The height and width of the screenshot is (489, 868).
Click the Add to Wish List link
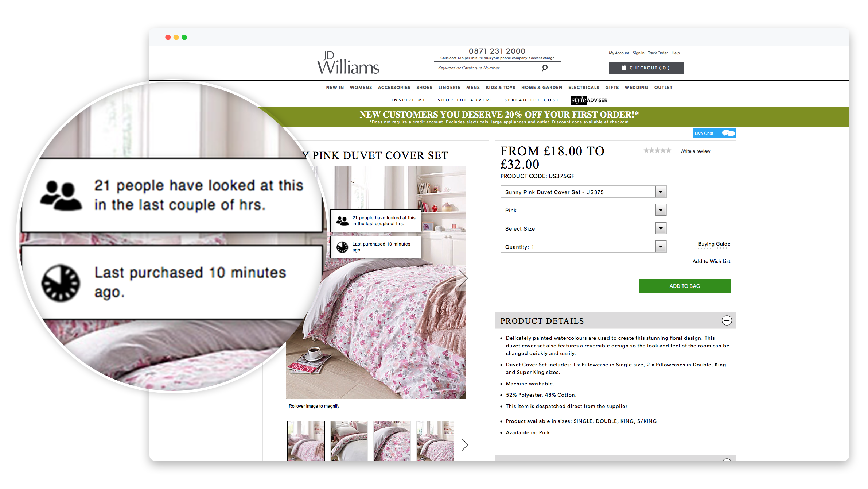[711, 261]
